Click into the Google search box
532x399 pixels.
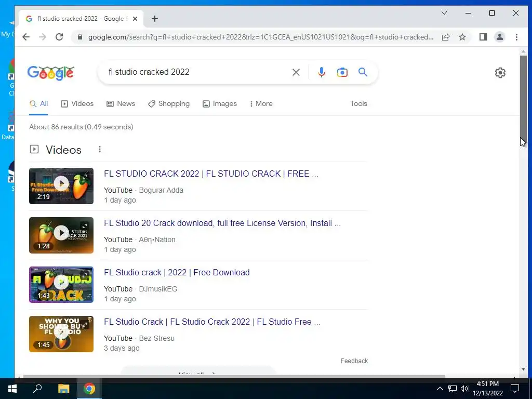click(197, 72)
